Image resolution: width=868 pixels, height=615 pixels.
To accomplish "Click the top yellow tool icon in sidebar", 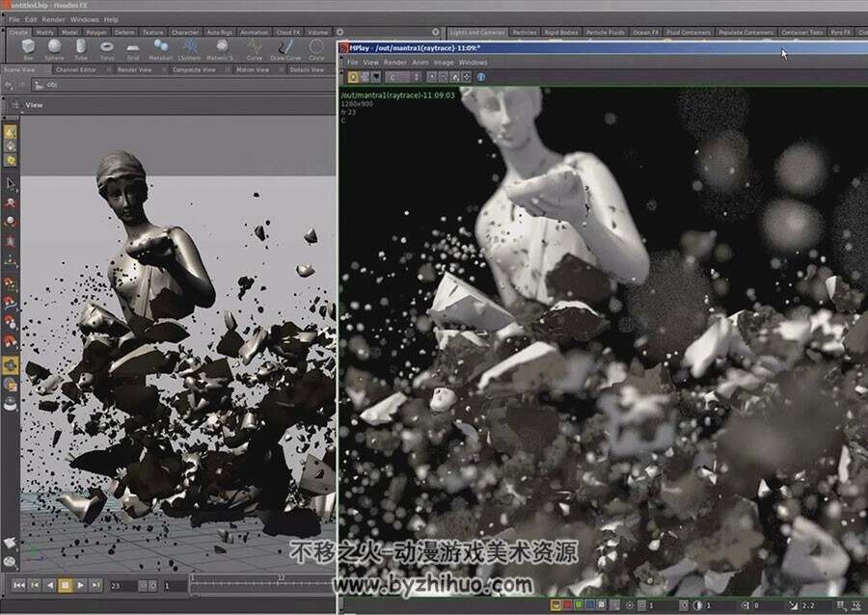I will pyautogui.click(x=11, y=132).
